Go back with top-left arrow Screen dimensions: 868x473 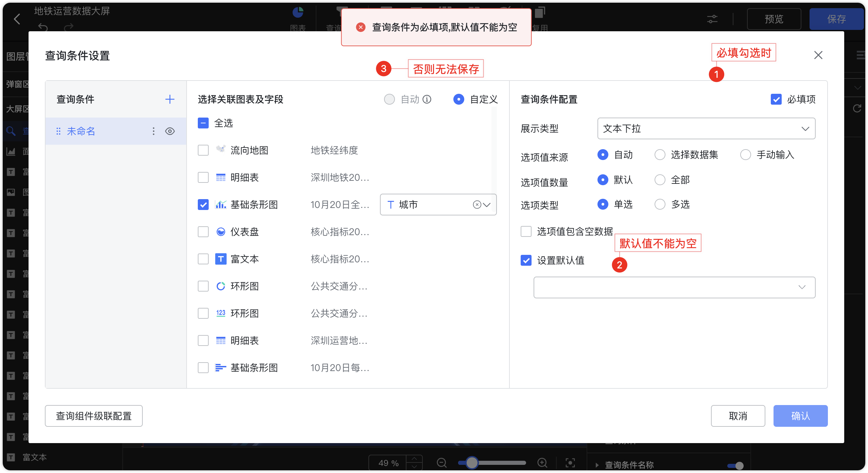tap(17, 19)
